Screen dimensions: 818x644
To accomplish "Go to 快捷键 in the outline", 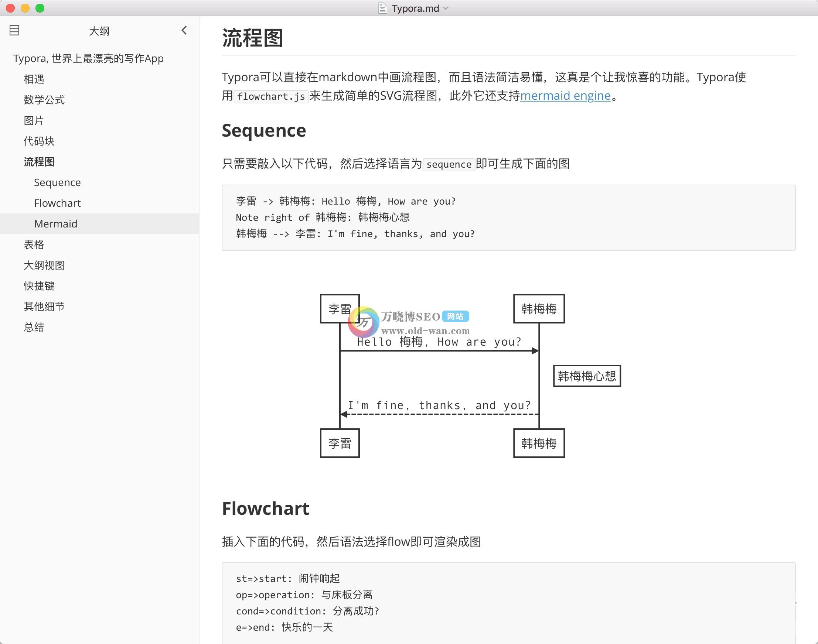I will pos(39,286).
